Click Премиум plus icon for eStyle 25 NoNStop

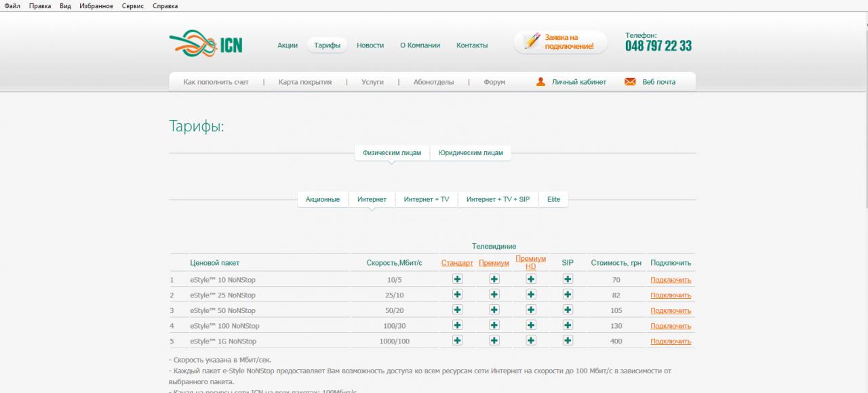494,295
